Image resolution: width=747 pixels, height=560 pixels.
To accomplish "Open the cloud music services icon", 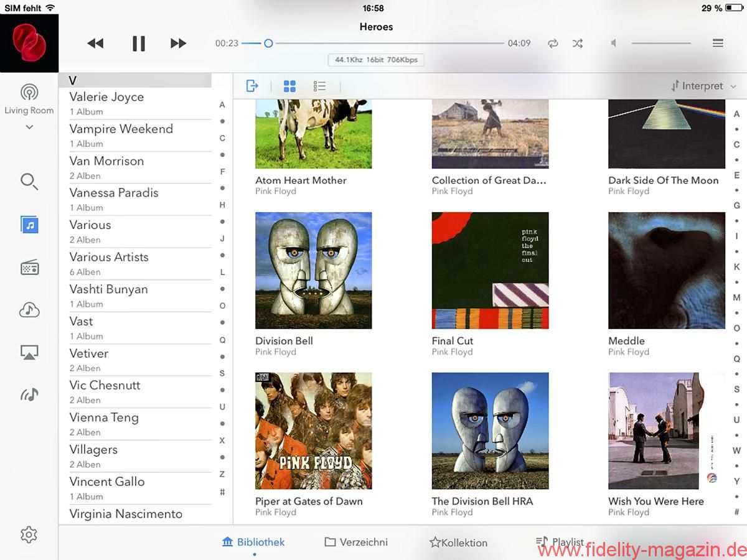I will (x=29, y=310).
